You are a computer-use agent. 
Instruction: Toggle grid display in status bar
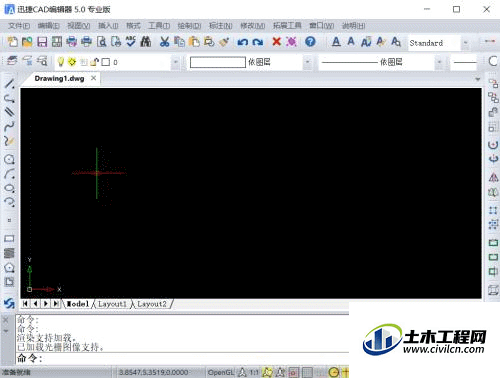click(x=307, y=372)
